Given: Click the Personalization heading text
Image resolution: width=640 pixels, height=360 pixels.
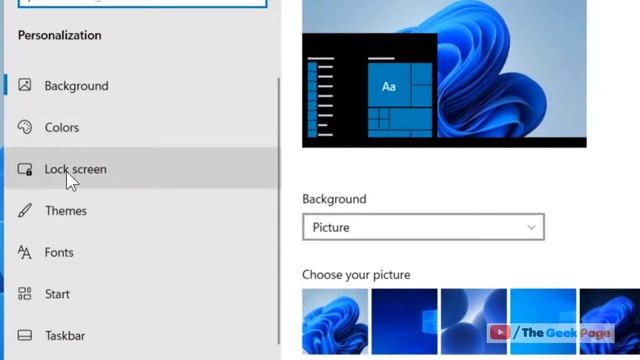Looking at the screenshot, I should coord(60,35).
